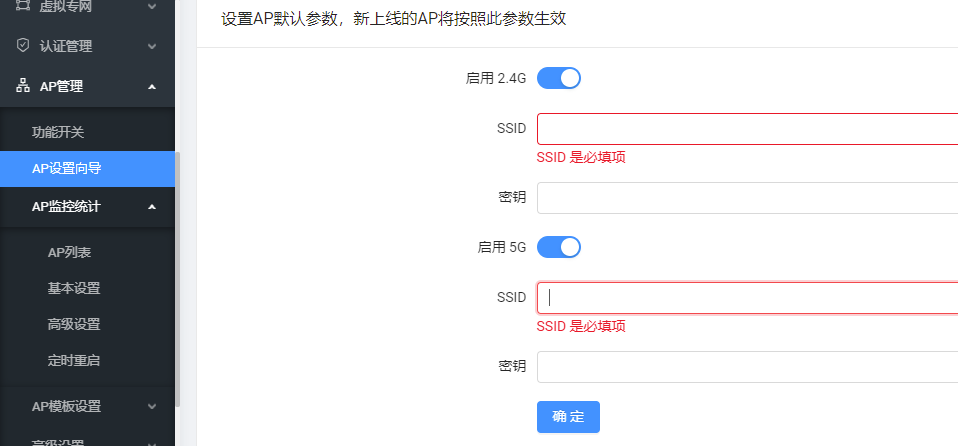Toggle the 启用 5G switch

click(558, 247)
